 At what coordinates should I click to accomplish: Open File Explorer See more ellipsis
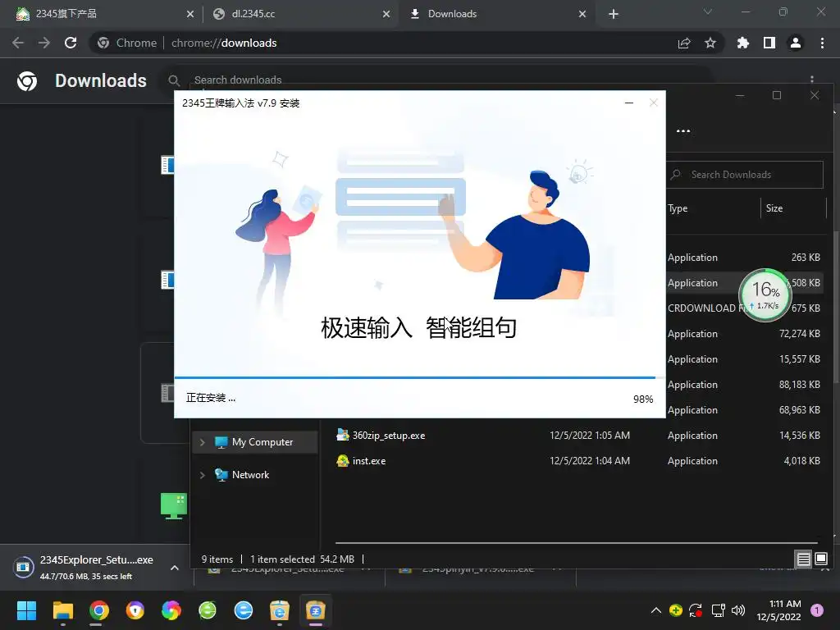click(683, 131)
